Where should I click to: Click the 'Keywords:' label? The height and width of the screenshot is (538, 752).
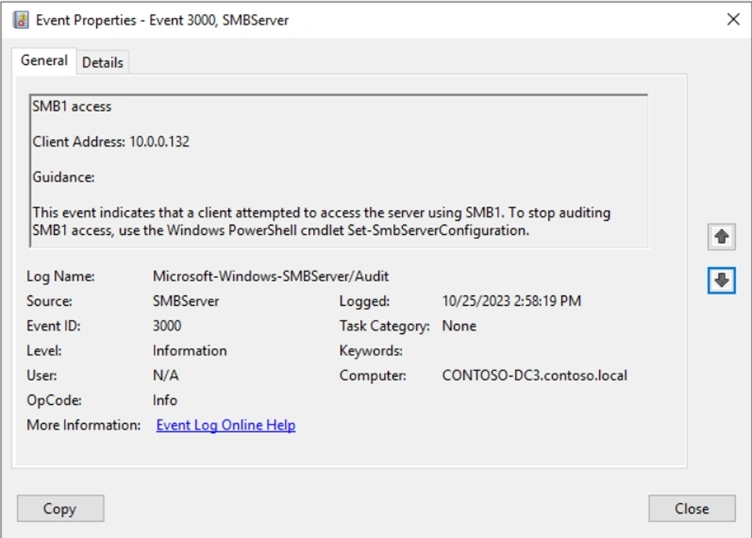click(x=371, y=351)
